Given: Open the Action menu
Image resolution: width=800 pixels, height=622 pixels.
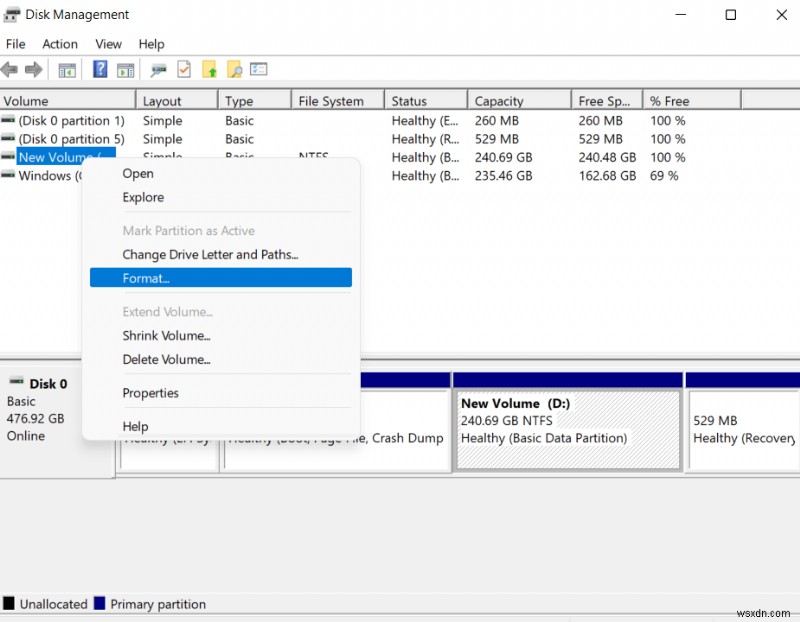Looking at the screenshot, I should click(x=60, y=44).
